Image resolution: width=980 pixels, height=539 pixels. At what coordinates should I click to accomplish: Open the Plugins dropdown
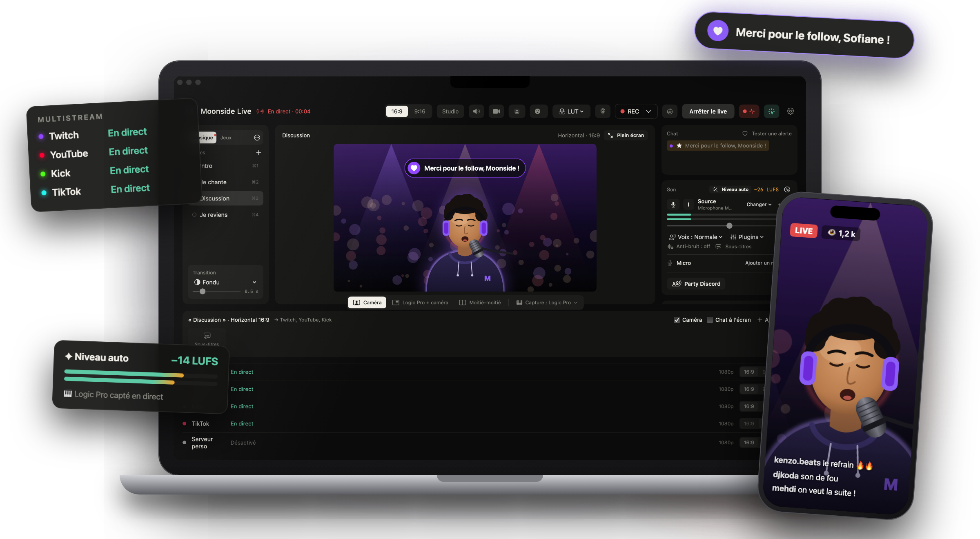tap(747, 237)
